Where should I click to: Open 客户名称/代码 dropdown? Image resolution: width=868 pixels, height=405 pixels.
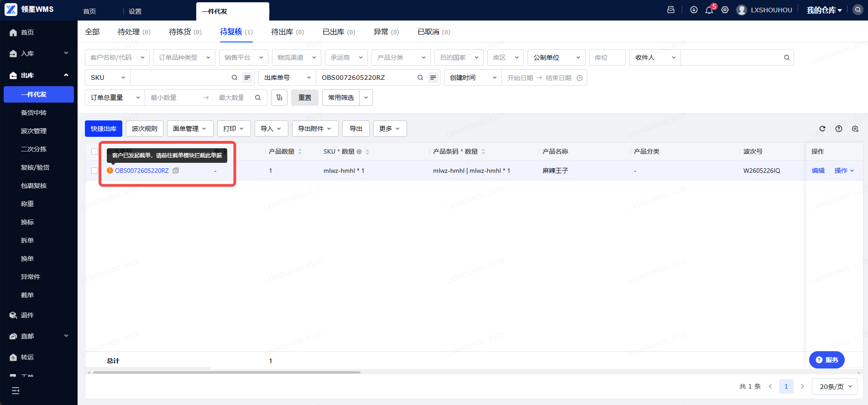point(117,57)
